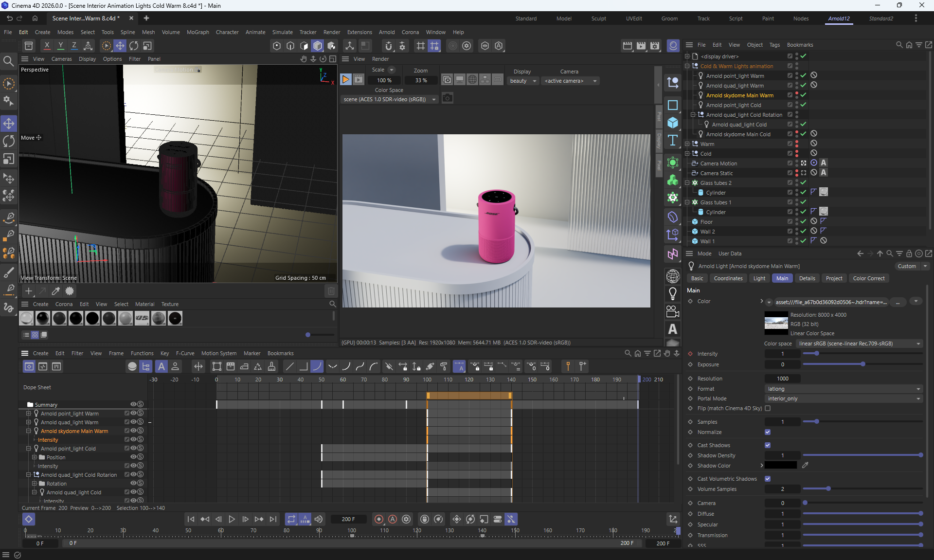Select the Rotate tool in left toolbar
Screen dimensions: 934x560
tap(9, 141)
